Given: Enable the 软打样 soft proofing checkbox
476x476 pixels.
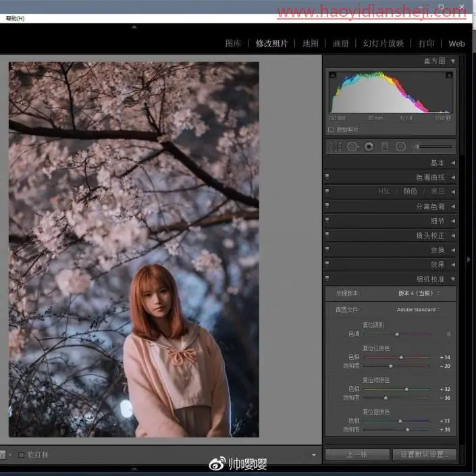Looking at the screenshot, I should pos(21,455).
